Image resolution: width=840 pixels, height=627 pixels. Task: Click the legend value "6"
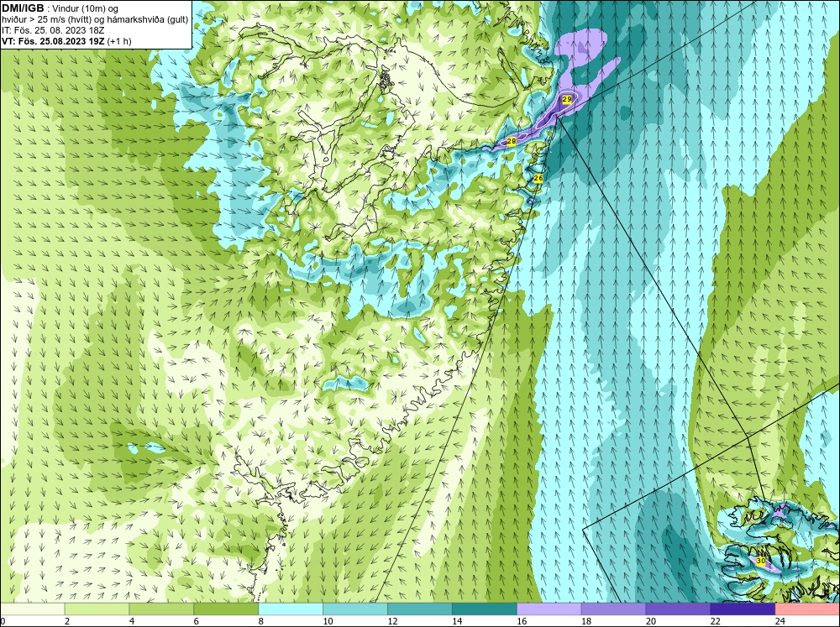tap(196, 621)
